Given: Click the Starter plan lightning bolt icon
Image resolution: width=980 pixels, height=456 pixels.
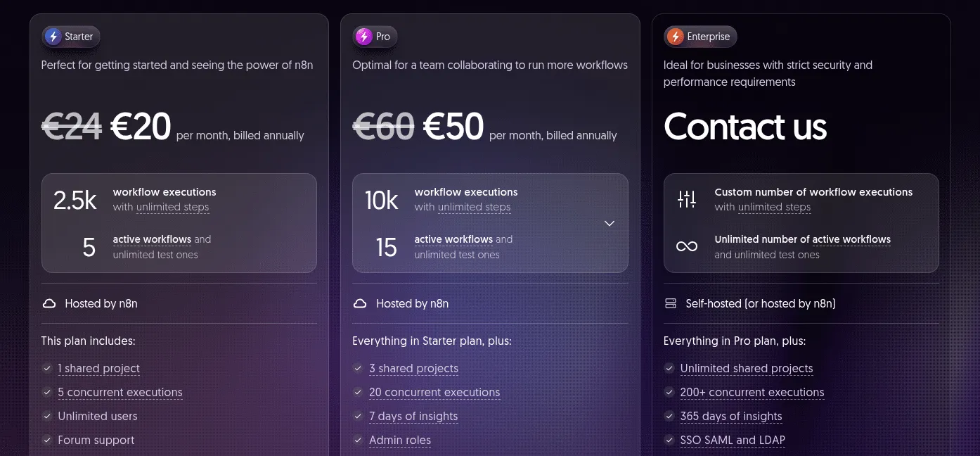Looking at the screenshot, I should (x=53, y=37).
